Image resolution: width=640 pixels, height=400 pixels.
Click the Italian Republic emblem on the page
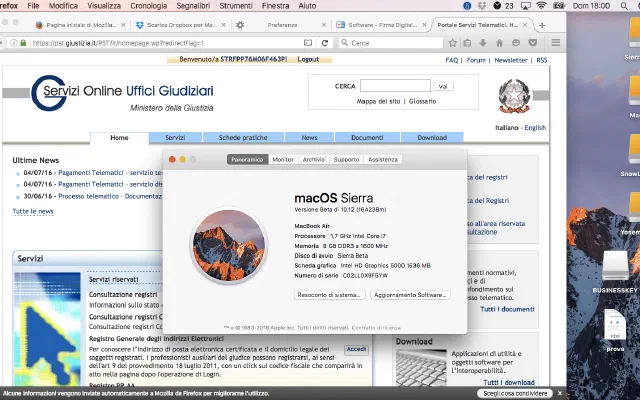pyautogui.click(x=514, y=96)
